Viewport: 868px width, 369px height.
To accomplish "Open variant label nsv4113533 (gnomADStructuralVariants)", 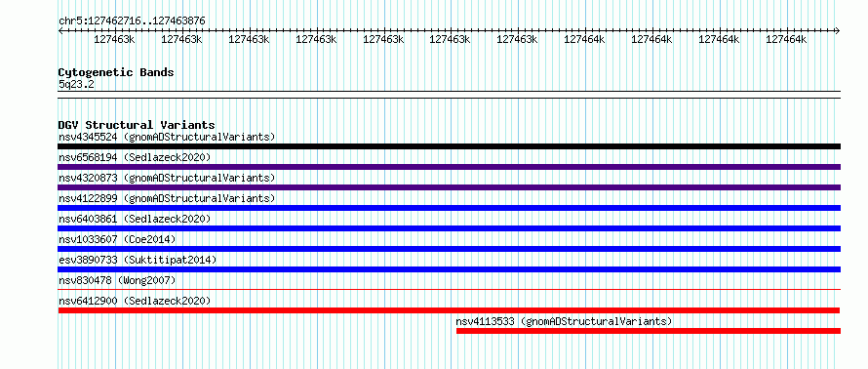I will 564,321.
